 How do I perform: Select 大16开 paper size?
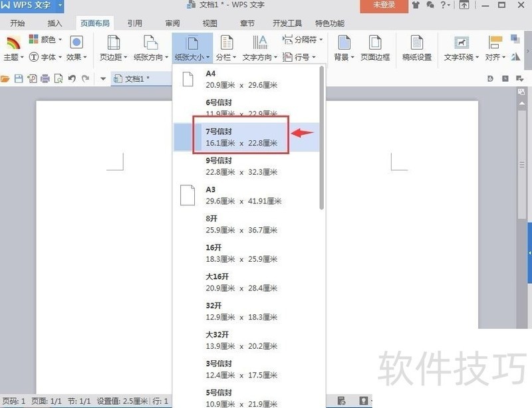click(246, 282)
